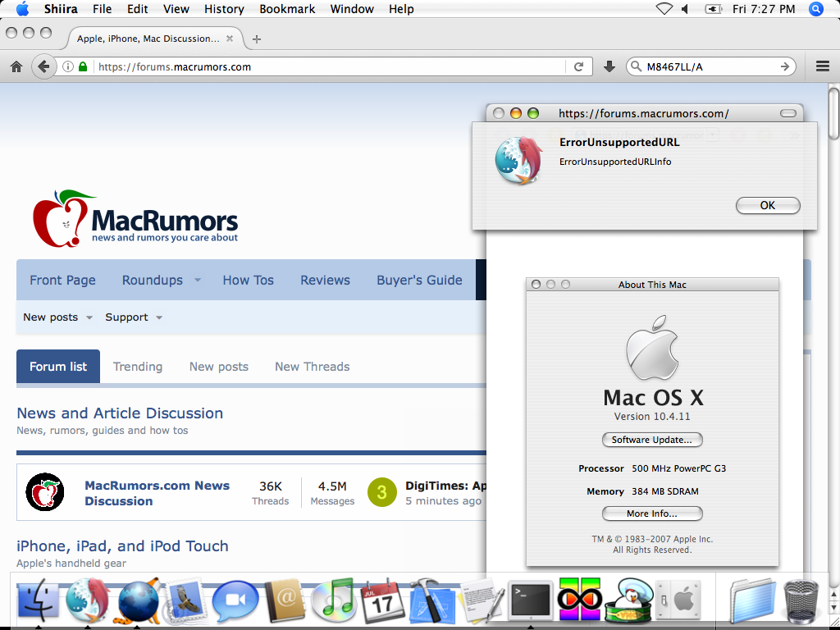This screenshot has height=630, width=840.
Task: Open the History menu
Action: click(x=224, y=9)
